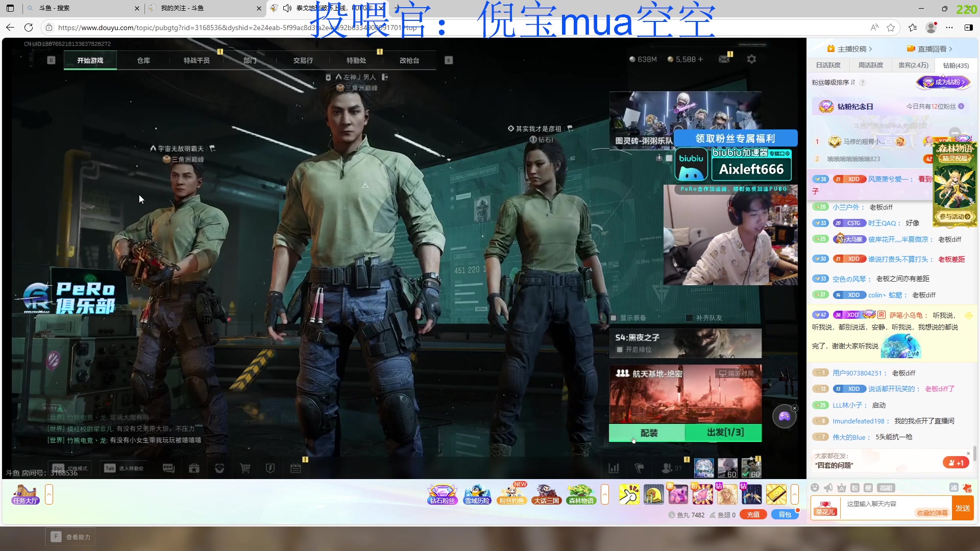Click the in-game flag icon
This screenshot has width=980, height=551.
pos(639,468)
